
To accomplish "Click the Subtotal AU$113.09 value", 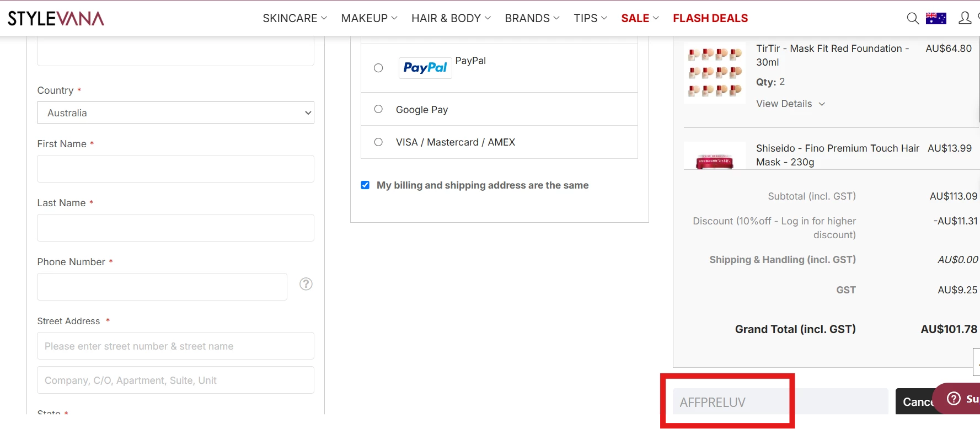I will tap(954, 196).
